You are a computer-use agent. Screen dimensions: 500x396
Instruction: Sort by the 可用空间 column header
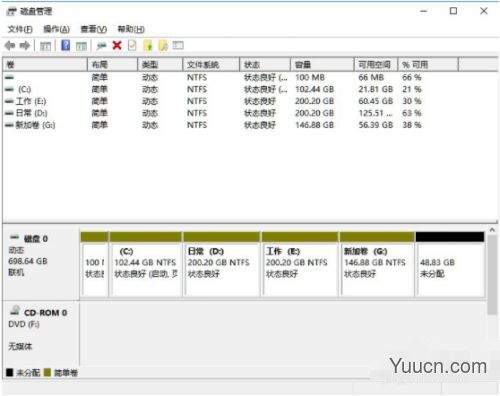point(376,64)
